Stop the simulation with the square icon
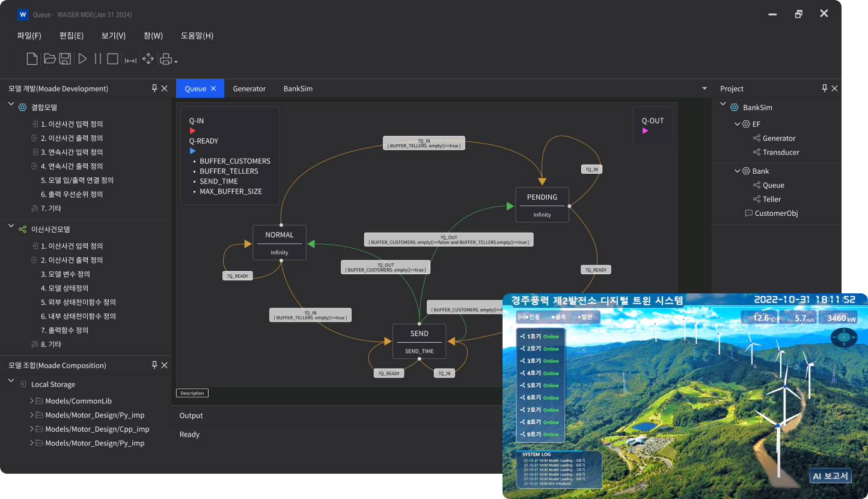The image size is (868, 499). click(112, 59)
